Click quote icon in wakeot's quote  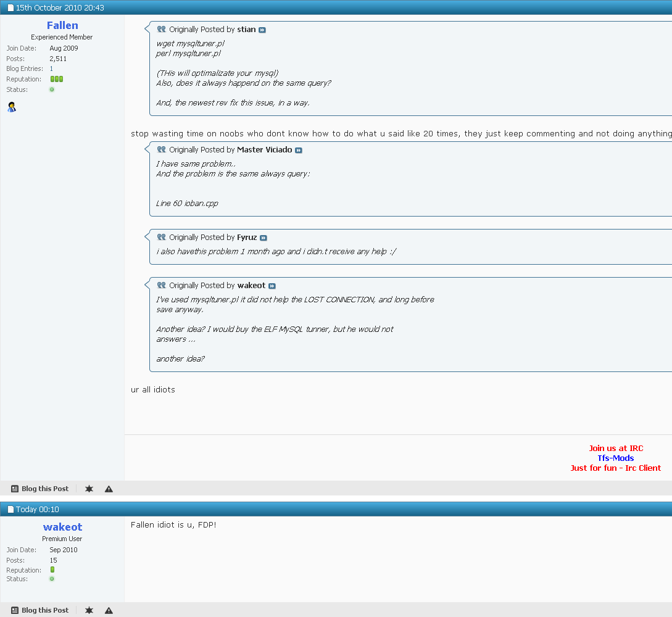pos(161,285)
